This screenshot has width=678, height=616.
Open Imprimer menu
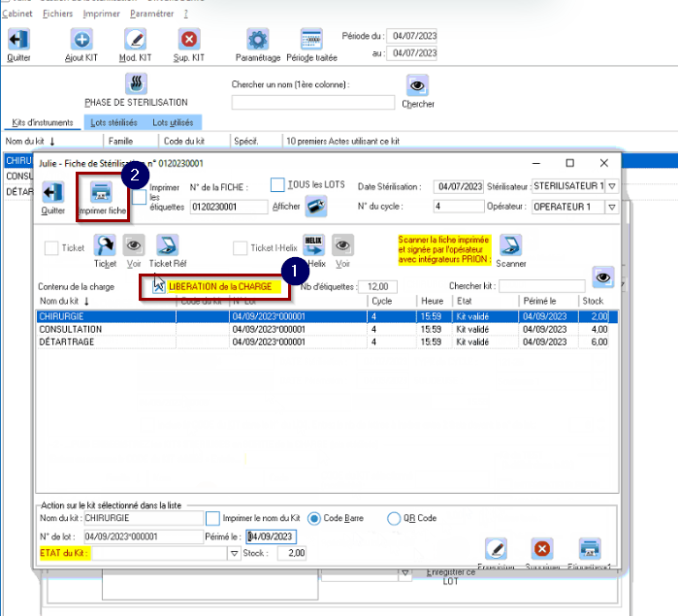[x=101, y=14]
